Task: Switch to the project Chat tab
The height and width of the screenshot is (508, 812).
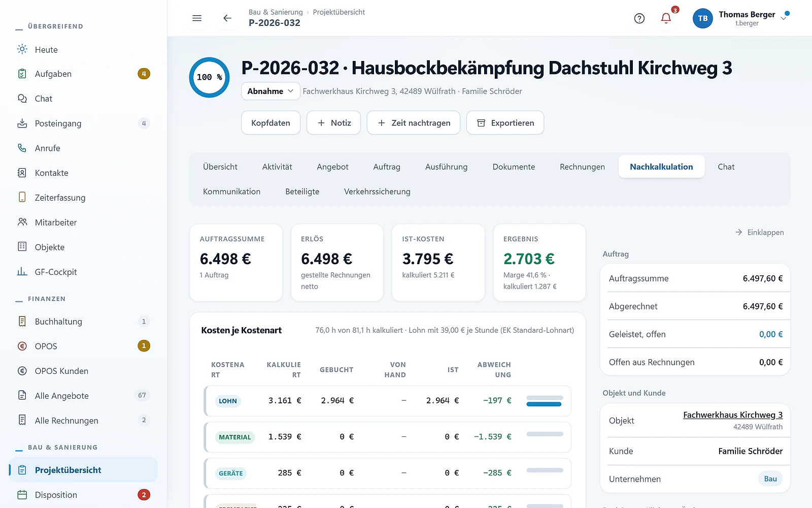Action: point(726,167)
